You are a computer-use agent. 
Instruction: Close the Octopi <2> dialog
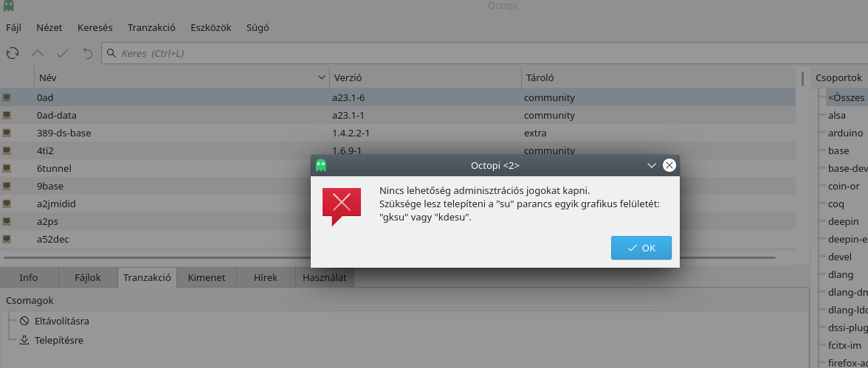pyautogui.click(x=669, y=165)
